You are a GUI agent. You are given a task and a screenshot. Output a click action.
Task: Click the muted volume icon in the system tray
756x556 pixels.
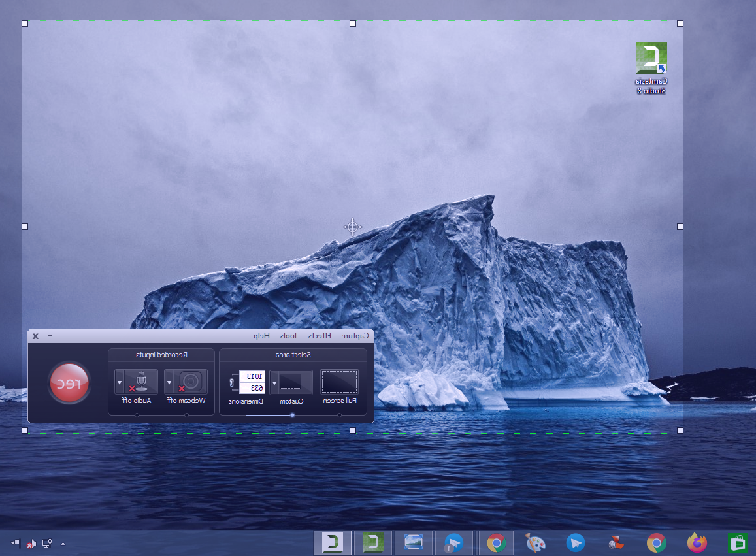[x=31, y=544]
